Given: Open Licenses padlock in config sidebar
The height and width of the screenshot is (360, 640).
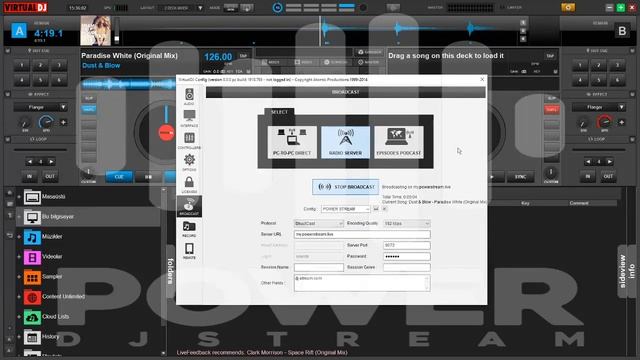Looking at the screenshot, I should pyautogui.click(x=189, y=184).
